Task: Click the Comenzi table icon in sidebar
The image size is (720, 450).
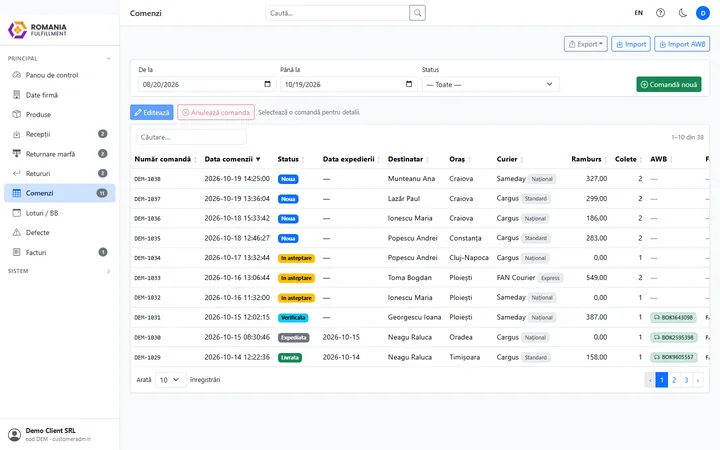Action: (x=17, y=193)
